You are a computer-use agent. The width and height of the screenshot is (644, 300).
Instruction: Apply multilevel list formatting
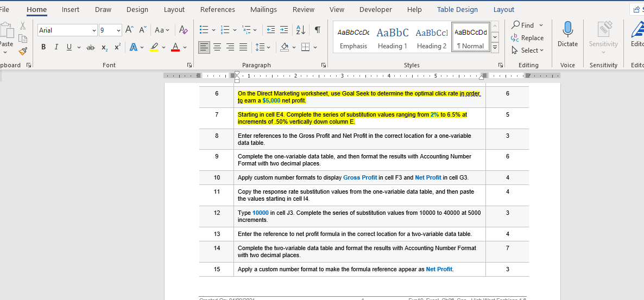click(x=246, y=30)
